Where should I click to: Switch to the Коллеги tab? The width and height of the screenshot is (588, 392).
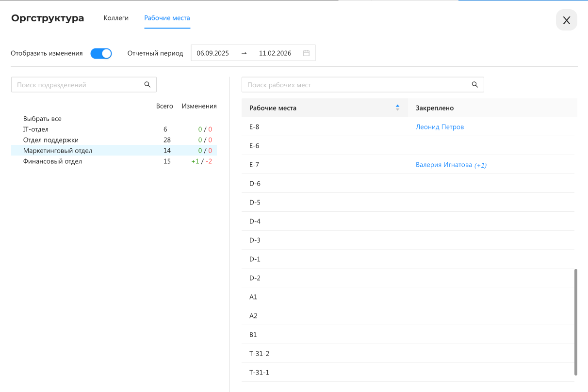116,18
